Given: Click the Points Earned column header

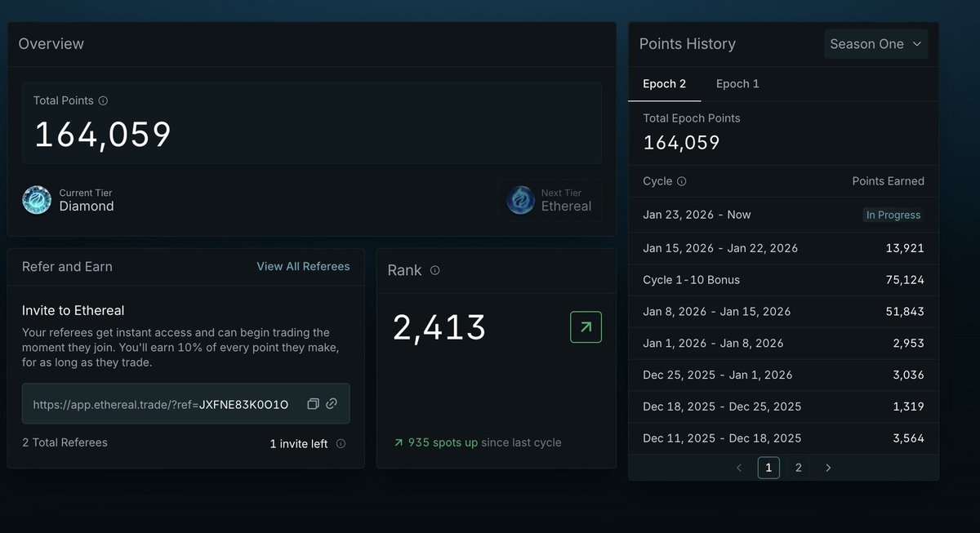Looking at the screenshot, I should [x=889, y=181].
